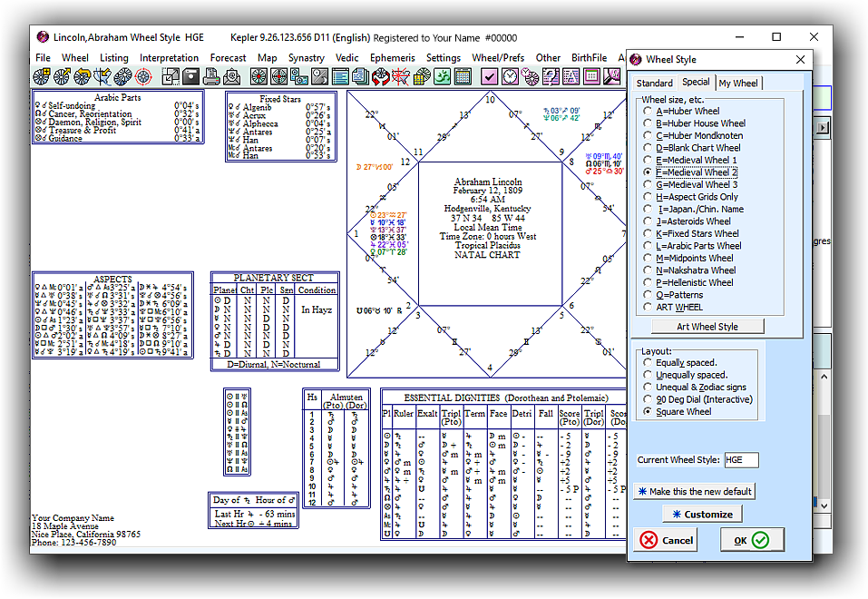The height and width of the screenshot is (599, 868).
Task: Select the A=Huber Wheel radio option
Action: pos(647,112)
